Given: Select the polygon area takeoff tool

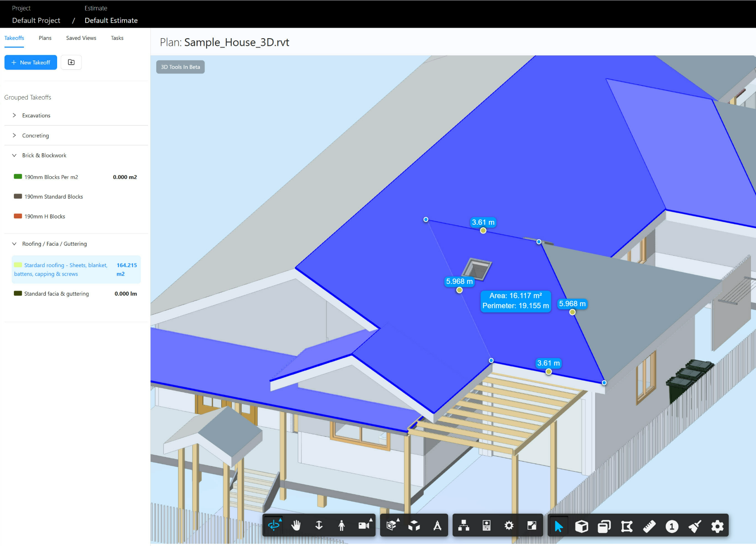Looking at the screenshot, I should coord(627,525).
